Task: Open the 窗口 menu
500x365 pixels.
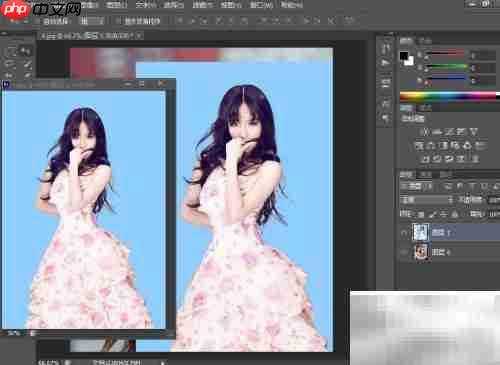Action: pos(262,5)
